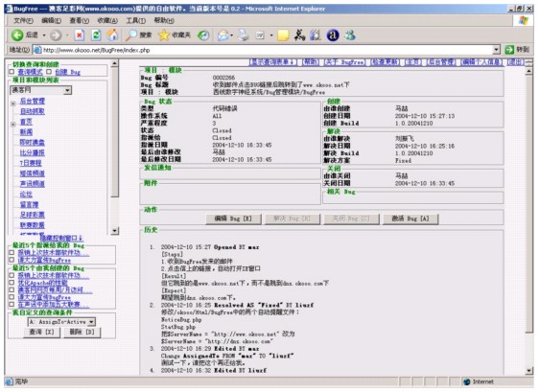This screenshot has width=539, height=392.
Task: Open the 论坛 module link
Action: 26,195
